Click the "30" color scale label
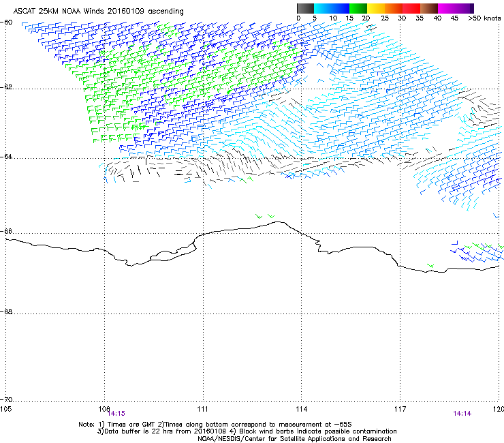 402,18
